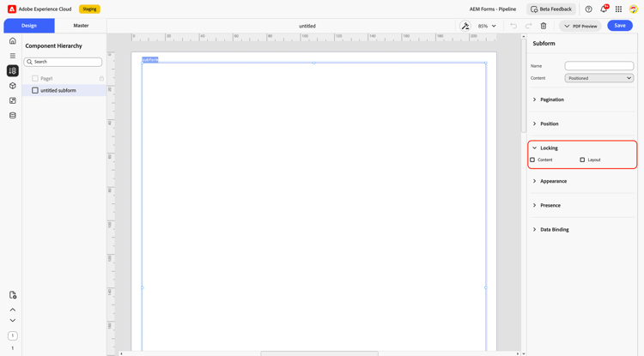Click the hierarchy Search field

coord(63,62)
